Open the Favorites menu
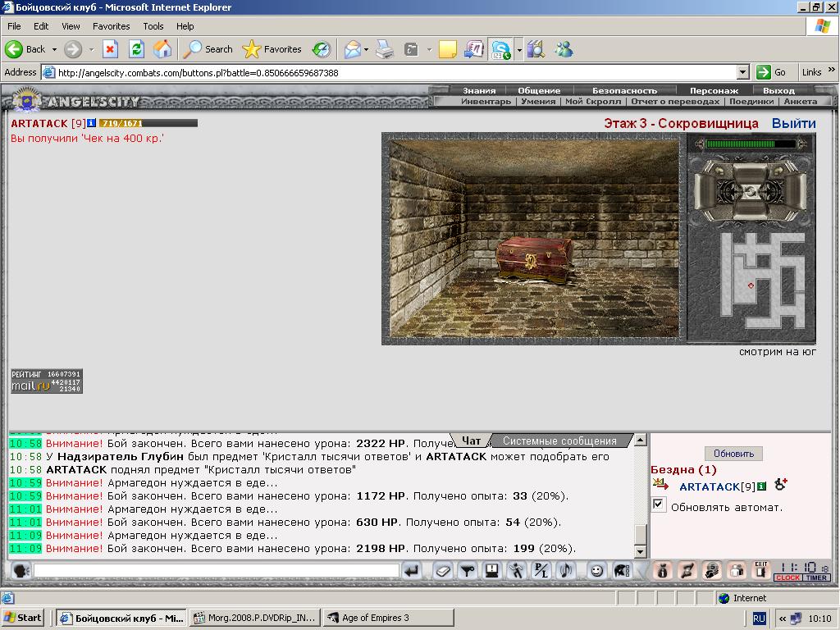Viewport: 840px width, 630px height. (111, 26)
